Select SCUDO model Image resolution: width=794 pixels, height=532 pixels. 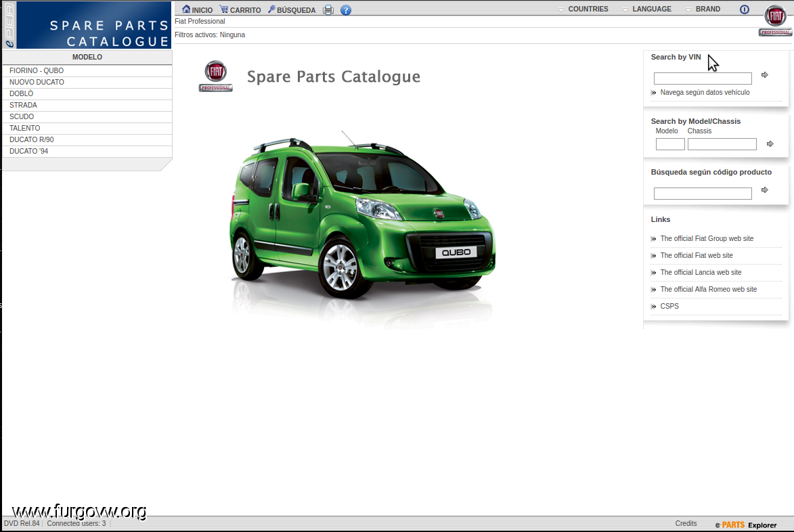coord(87,117)
